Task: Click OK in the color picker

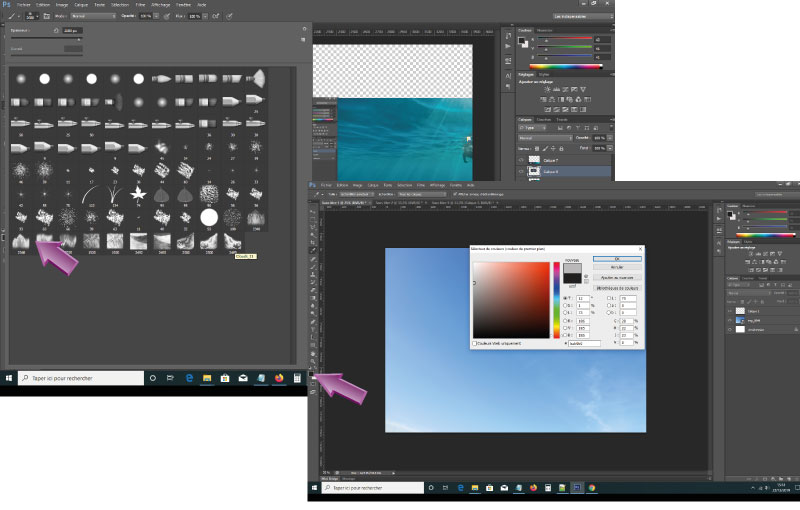Action: pyautogui.click(x=615, y=258)
